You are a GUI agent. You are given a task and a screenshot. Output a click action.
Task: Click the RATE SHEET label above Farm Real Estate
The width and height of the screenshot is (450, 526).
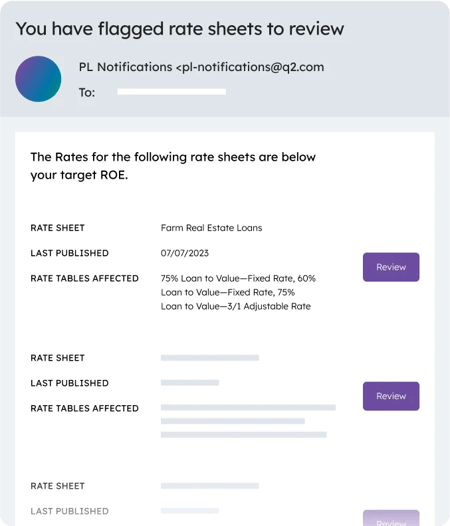coord(57,228)
